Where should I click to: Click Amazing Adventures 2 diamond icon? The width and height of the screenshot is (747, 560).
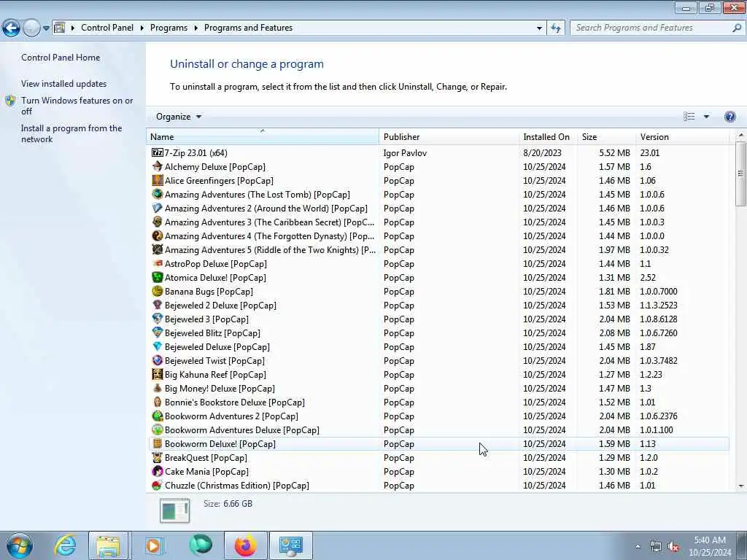tap(158, 208)
